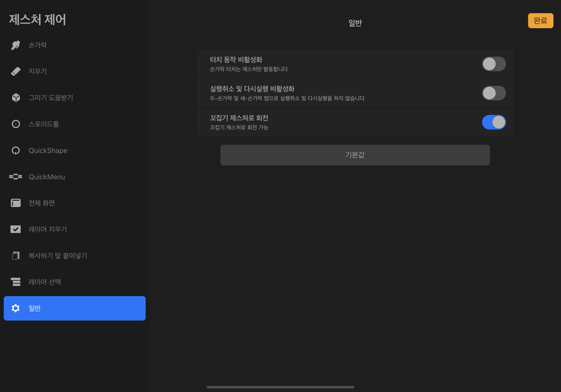Viewport: 561px width, 392px height.
Task: Select 그리기 도움받기 menu item
Action: [51, 98]
